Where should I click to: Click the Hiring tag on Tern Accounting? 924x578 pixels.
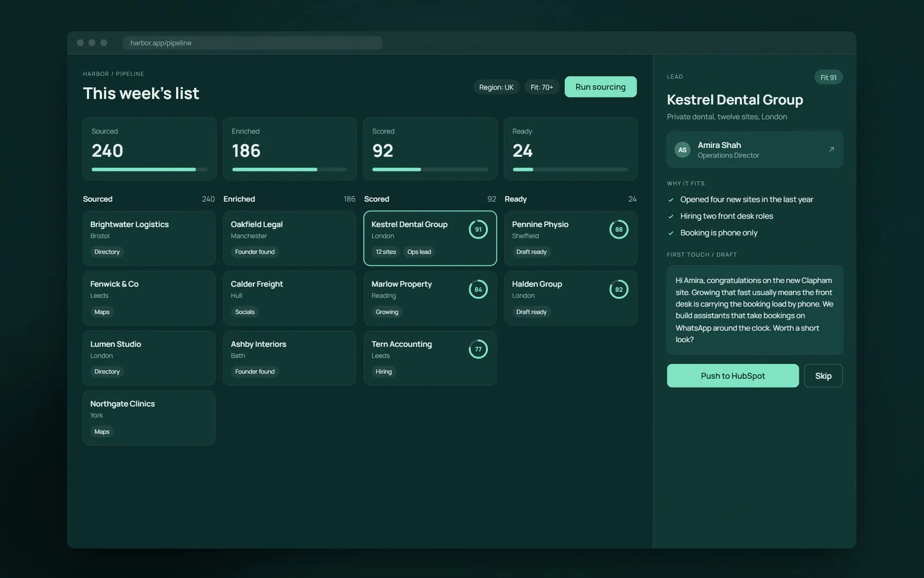383,372
